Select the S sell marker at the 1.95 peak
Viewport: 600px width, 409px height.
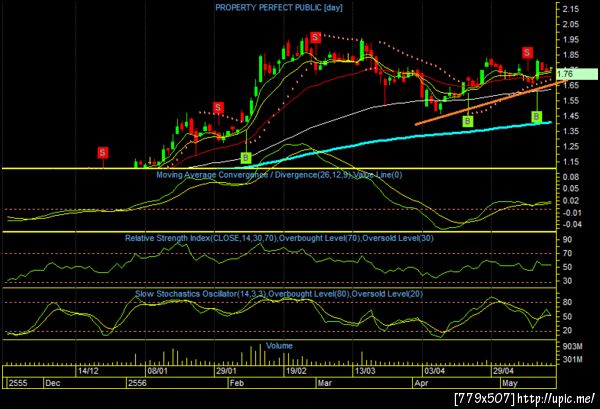[x=315, y=37]
